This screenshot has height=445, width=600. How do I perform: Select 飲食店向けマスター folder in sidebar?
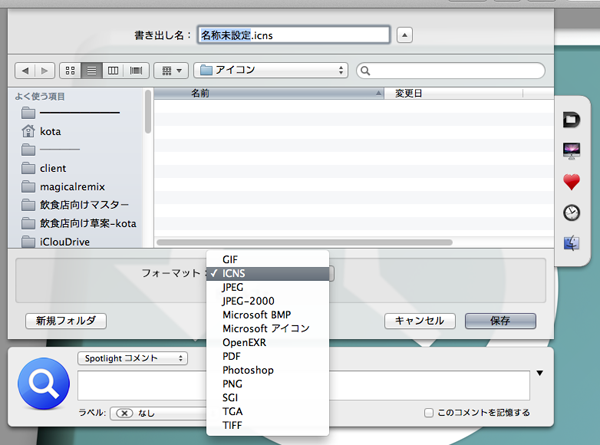coord(75,205)
